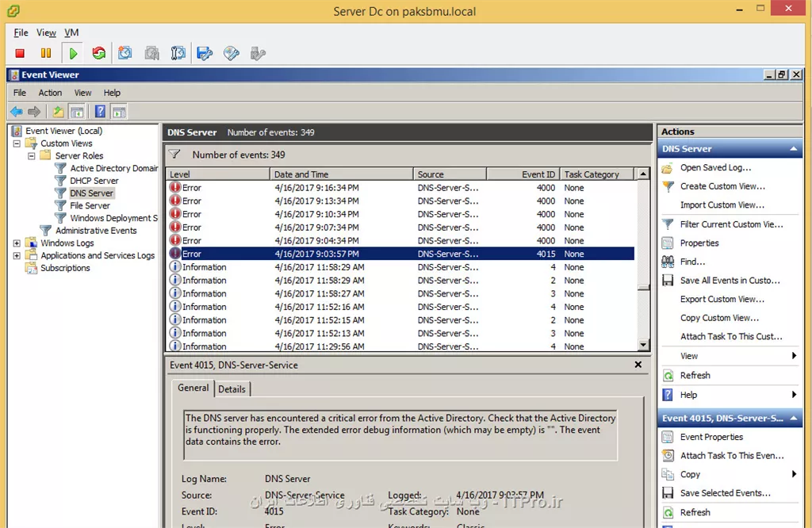Collapse the Event 4015 actions section

click(793, 418)
